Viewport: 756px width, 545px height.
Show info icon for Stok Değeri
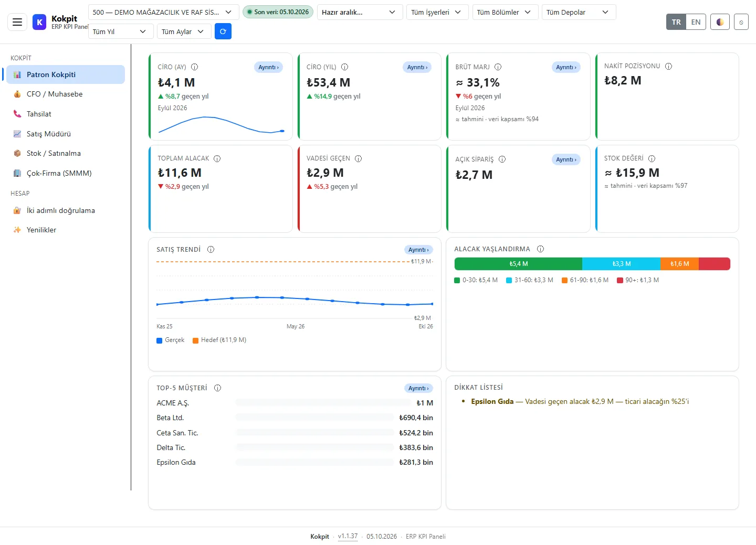(x=652, y=158)
